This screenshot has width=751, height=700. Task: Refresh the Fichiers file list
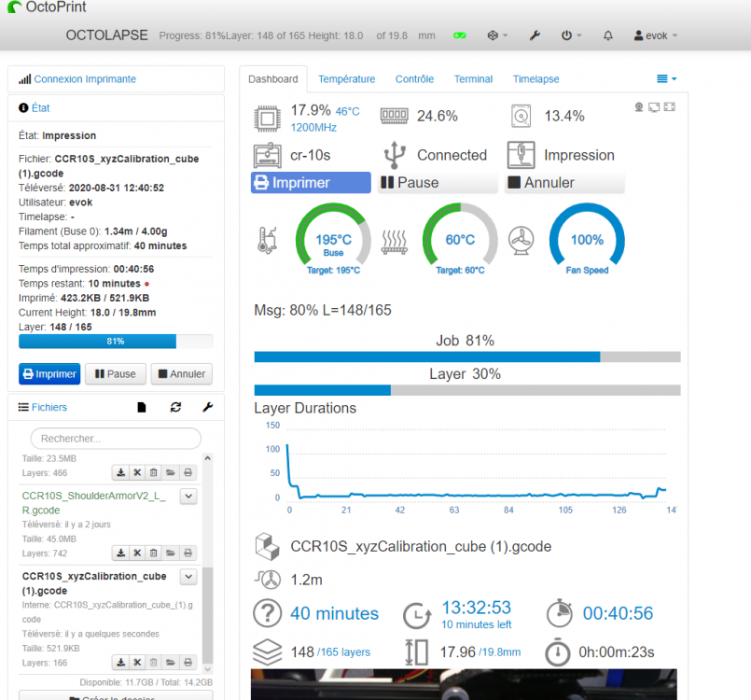pos(175,407)
